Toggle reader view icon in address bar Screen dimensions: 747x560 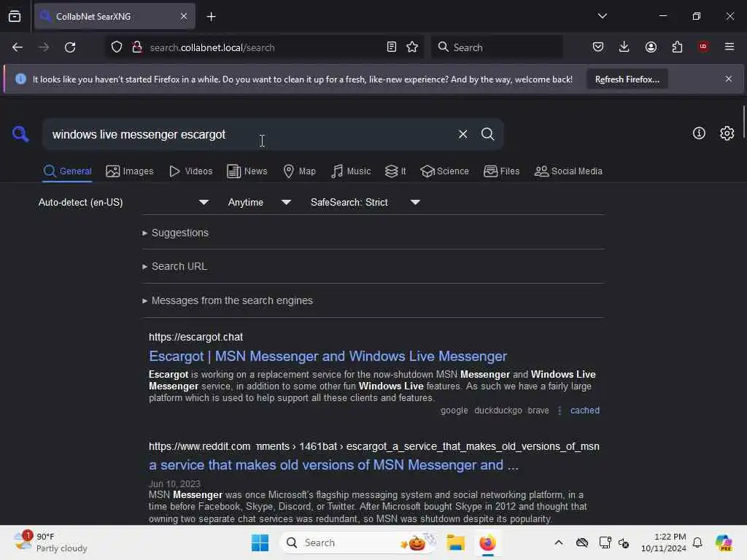pos(392,47)
